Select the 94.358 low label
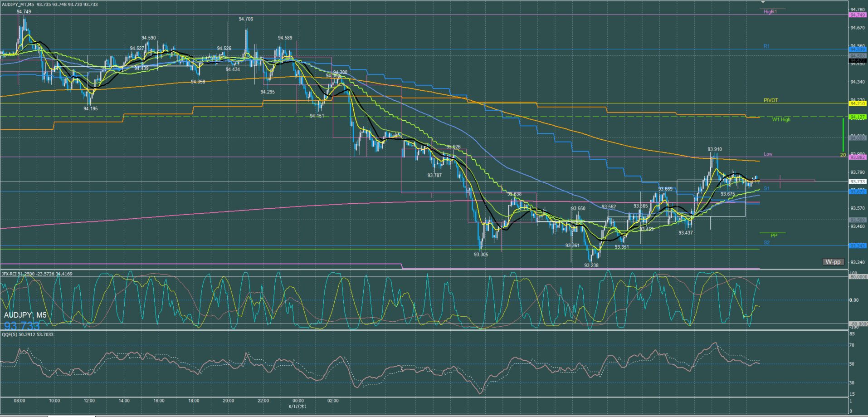Screen dimensions: 868x417 point(198,82)
